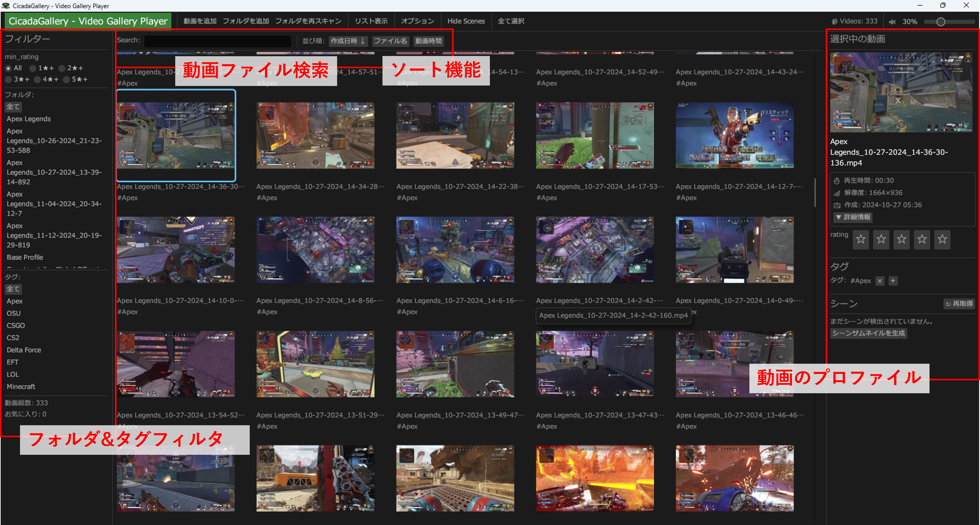Select the 3★+ rating filter
980x525 pixels.
(8, 80)
